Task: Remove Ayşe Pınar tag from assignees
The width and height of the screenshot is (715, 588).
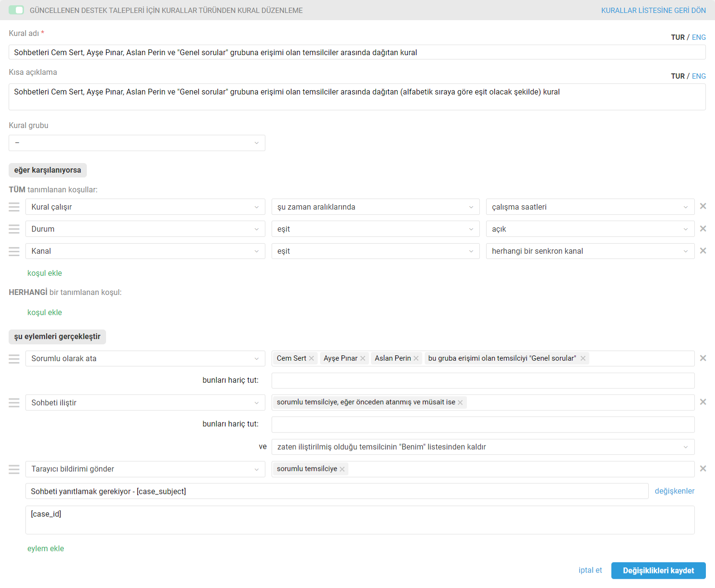Action: (363, 358)
